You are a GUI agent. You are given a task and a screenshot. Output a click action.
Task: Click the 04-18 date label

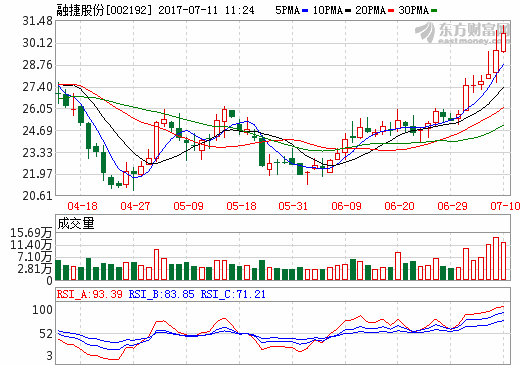[82, 206]
